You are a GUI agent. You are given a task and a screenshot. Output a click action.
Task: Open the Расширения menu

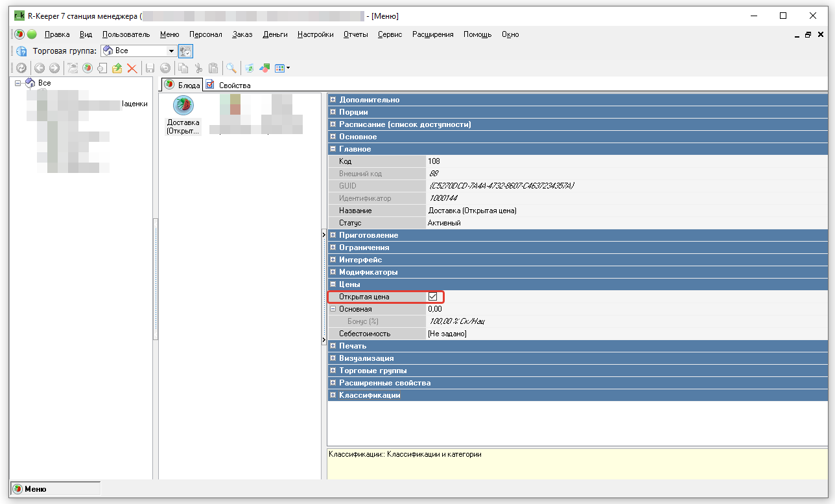pyautogui.click(x=433, y=34)
